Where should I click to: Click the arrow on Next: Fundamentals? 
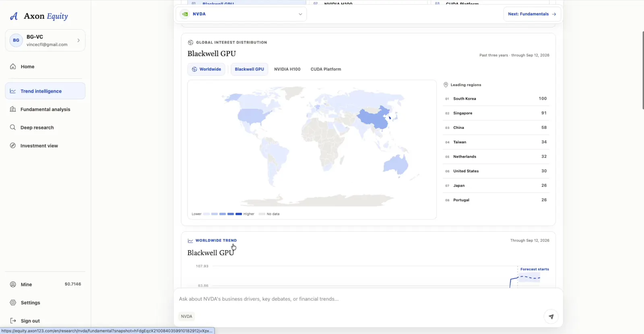(x=554, y=14)
